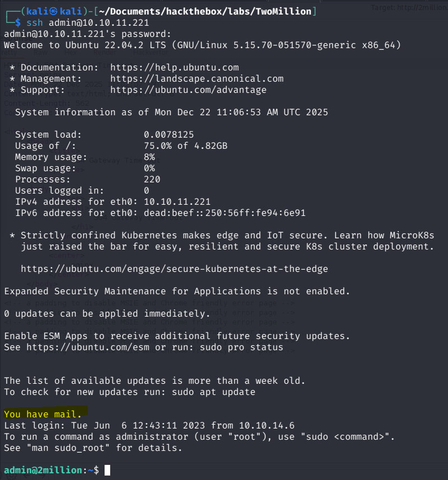Click the green admin@2million prompt label
This screenshot has height=480, width=448.
click(x=43, y=470)
